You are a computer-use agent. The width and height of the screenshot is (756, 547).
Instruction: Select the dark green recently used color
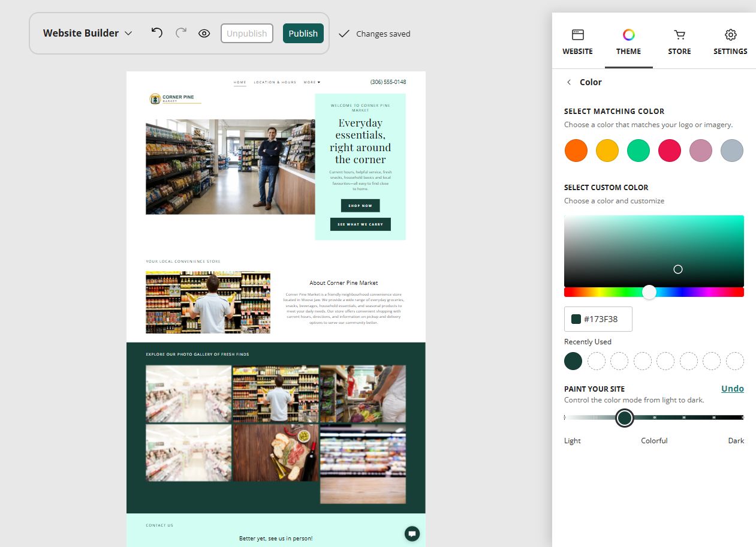pyautogui.click(x=573, y=361)
